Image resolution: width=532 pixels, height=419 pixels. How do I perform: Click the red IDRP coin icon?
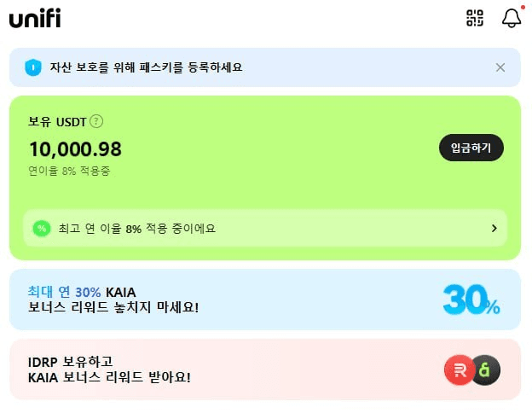pyautogui.click(x=460, y=370)
